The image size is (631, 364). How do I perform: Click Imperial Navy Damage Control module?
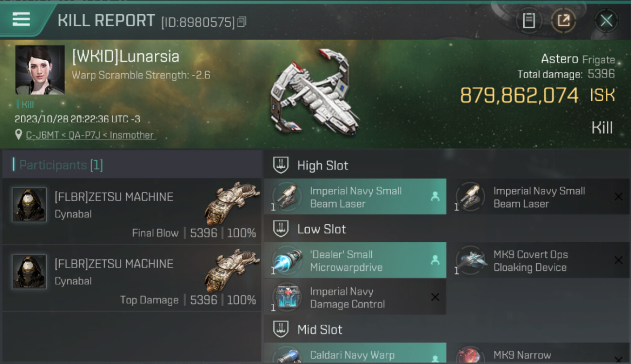[355, 298]
